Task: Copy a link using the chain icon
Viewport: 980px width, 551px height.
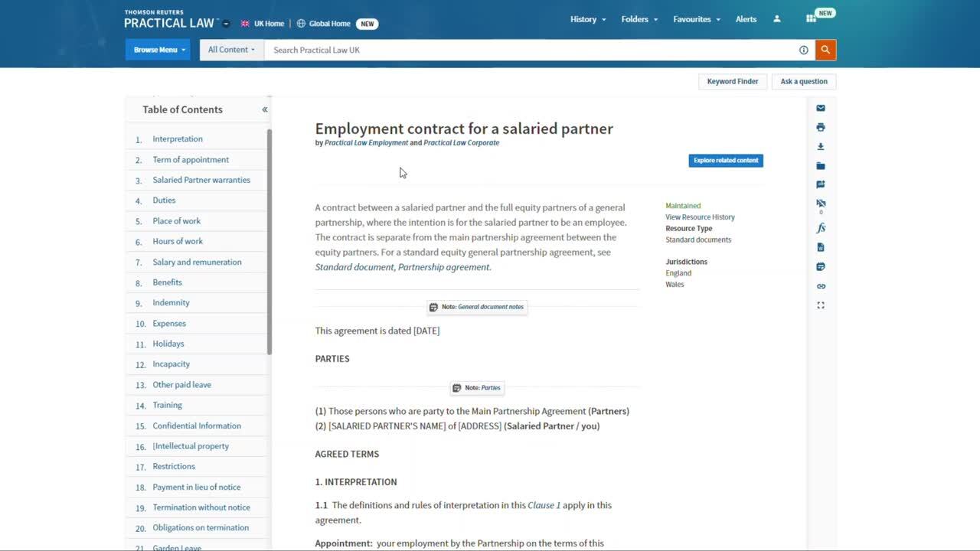Action: click(820, 285)
